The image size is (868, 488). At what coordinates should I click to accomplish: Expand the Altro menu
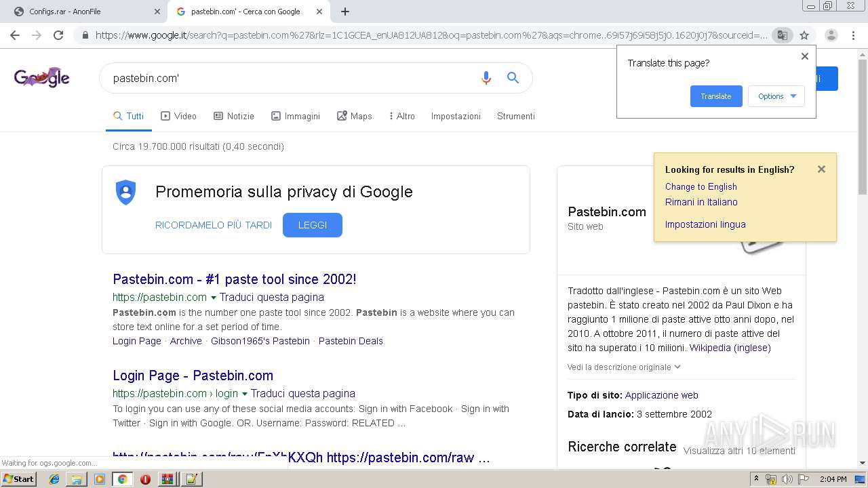pyautogui.click(x=402, y=116)
